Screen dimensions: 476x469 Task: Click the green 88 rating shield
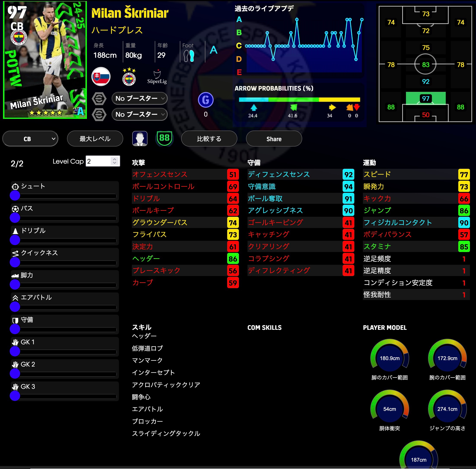point(164,138)
